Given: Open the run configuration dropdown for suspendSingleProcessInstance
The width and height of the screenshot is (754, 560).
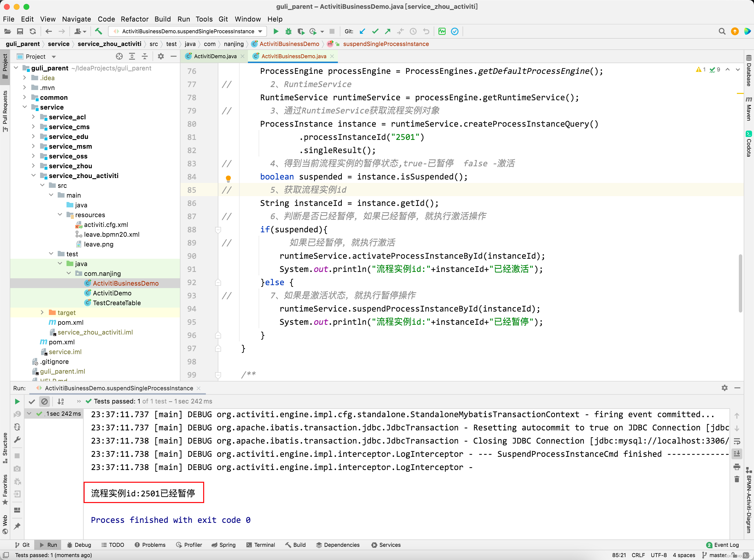Looking at the screenshot, I should [x=260, y=31].
